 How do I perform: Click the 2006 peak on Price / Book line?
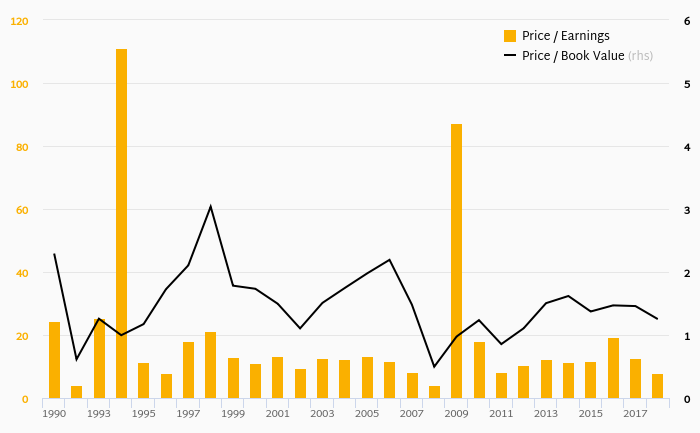click(389, 259)
